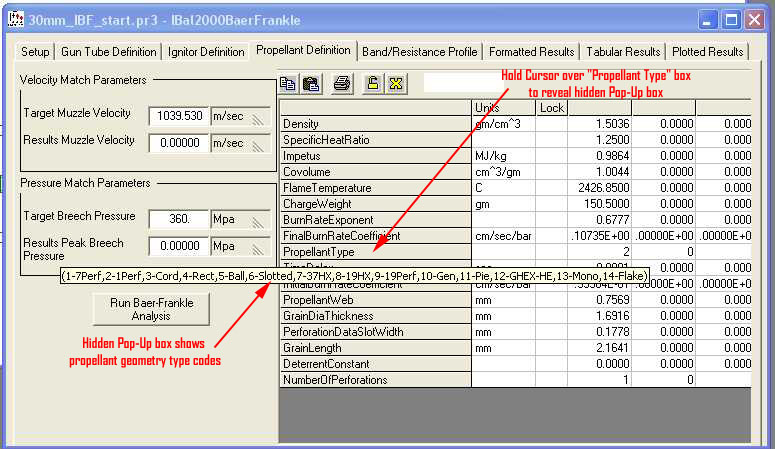Click the Target Muzzle Velocity value field
This screenshot has width=775, height=449.
[177, 116]
